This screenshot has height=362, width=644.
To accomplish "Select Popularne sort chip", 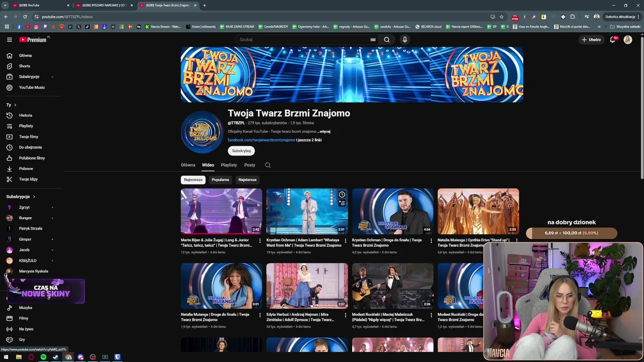I will click(220, 179).
